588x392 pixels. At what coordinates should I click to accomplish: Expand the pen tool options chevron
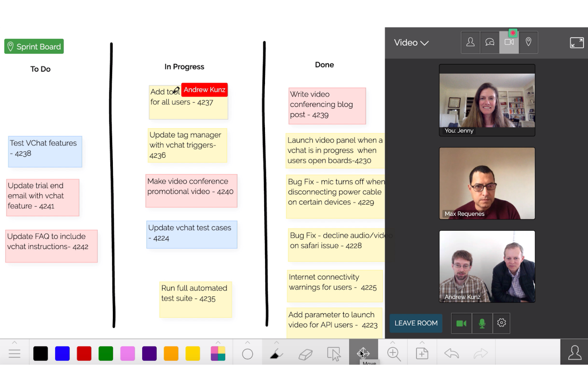pos(277,342)
